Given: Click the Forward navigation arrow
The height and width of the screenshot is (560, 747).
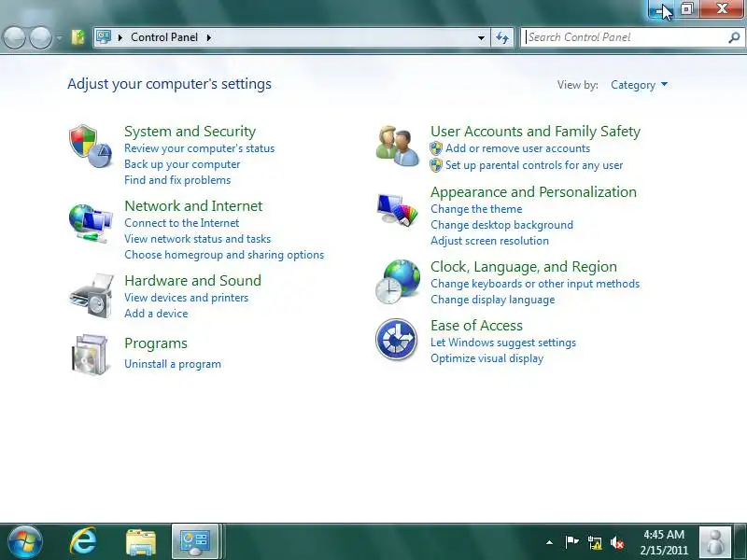Looking at the screenshot, I should tap(41, 37).
